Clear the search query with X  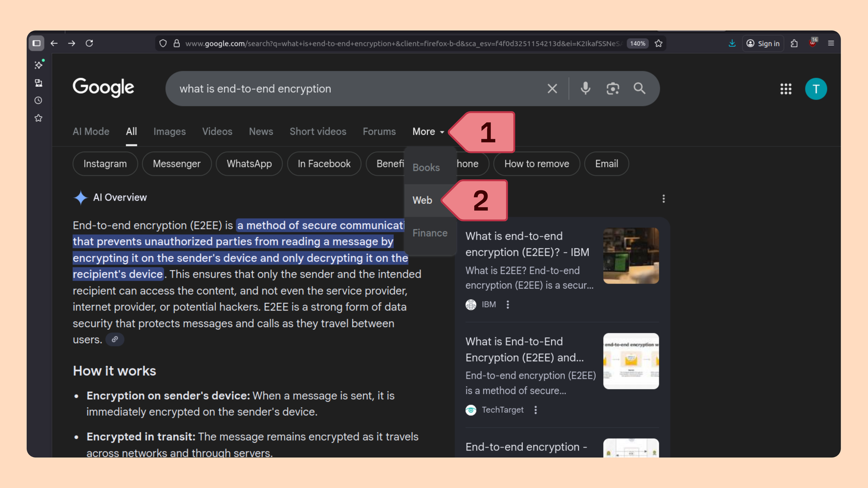pos(552,89)
